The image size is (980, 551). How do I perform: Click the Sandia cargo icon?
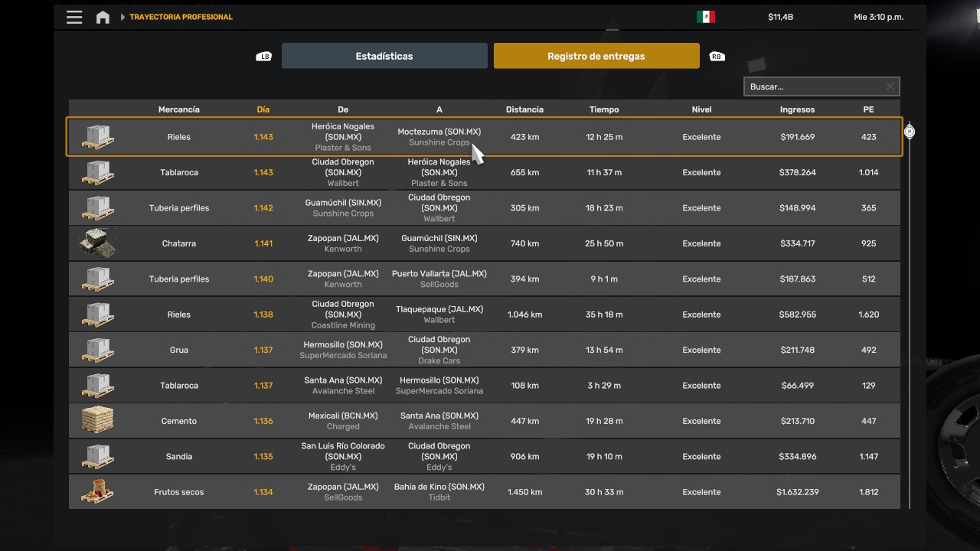coord(97,456)
